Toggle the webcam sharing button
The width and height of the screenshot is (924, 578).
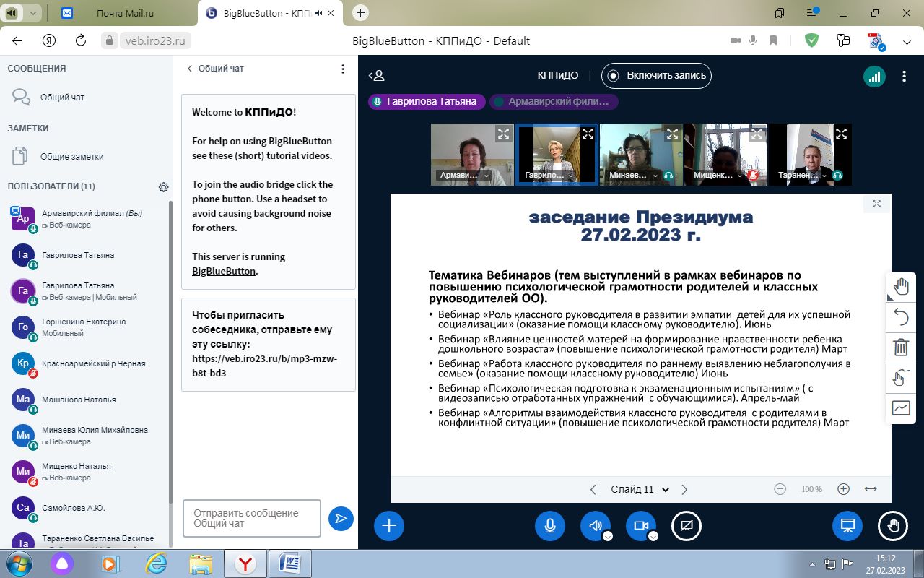[640, 526]
